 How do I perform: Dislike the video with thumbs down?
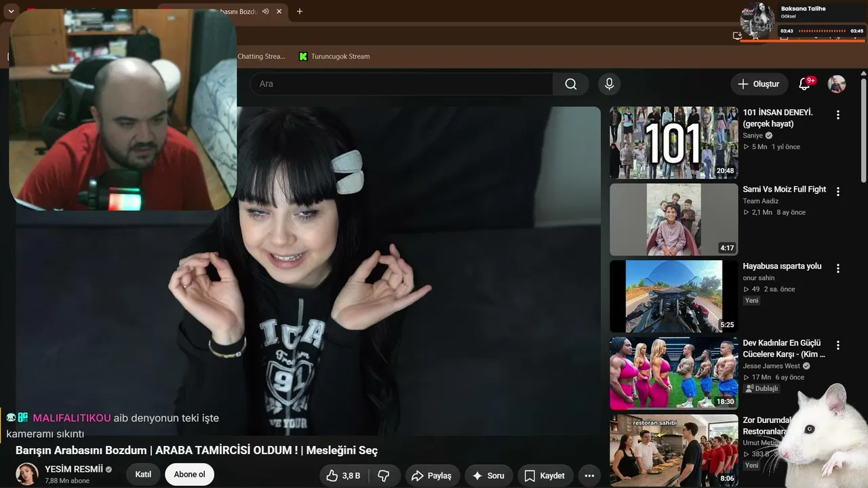point(384,476)
